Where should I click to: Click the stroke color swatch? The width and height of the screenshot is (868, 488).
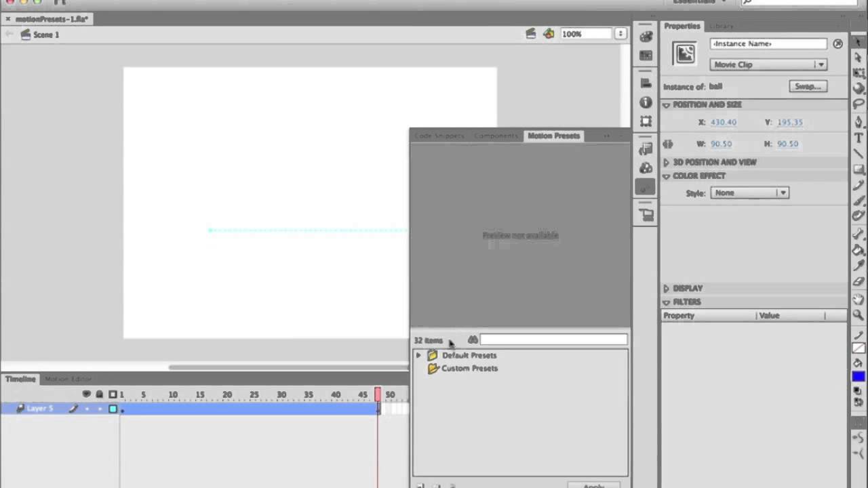pos(859,348)
